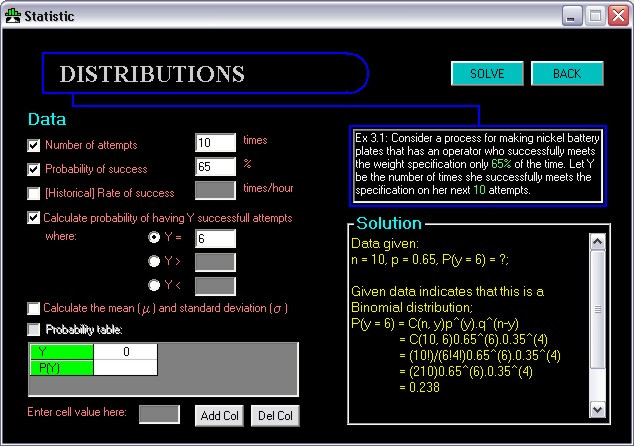The width and height of the screenshot is (634, 446).
Task: Add a column with Add Col
Action: point(219,416)
